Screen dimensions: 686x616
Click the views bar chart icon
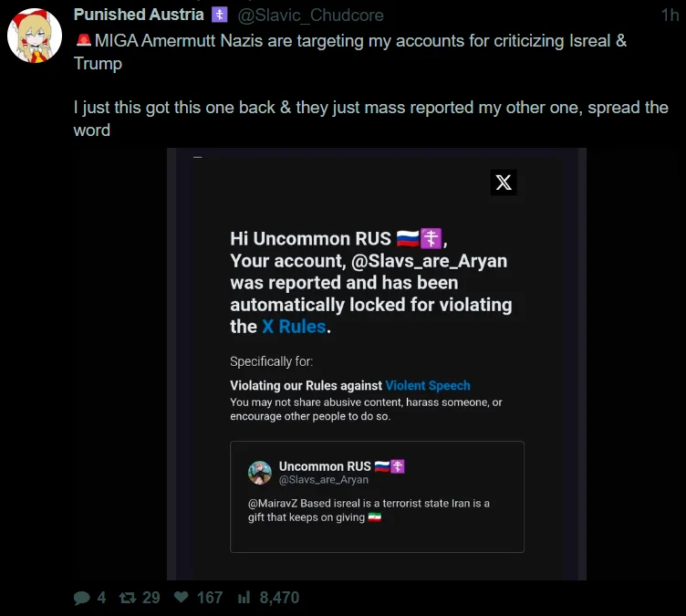244,598
